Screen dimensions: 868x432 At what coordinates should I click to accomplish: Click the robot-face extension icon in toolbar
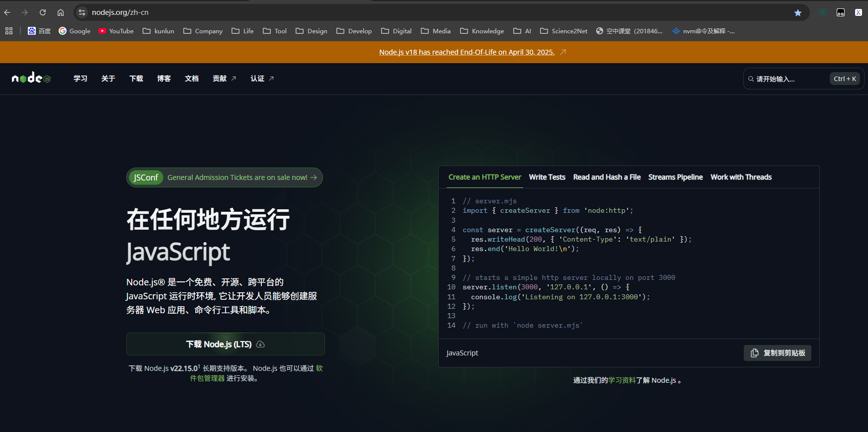pos(841,13)
